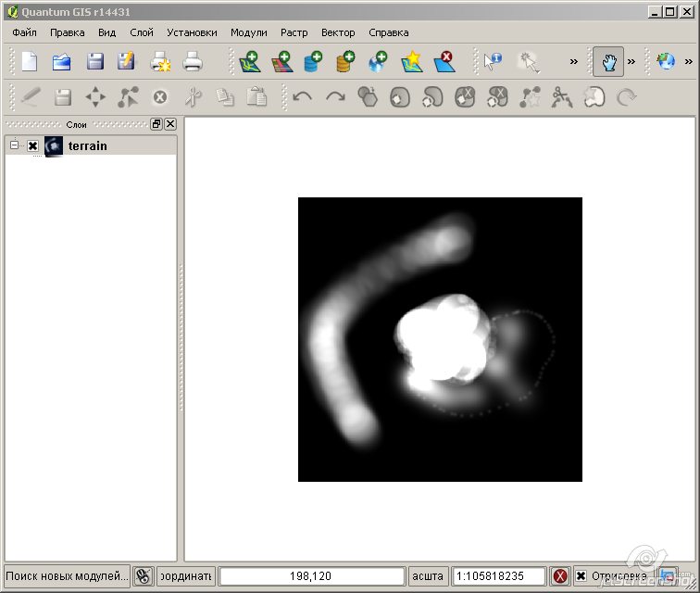Stop map rendering red X button
The height and width of the screenshot is (593, 700).
(x=560, y=576)
